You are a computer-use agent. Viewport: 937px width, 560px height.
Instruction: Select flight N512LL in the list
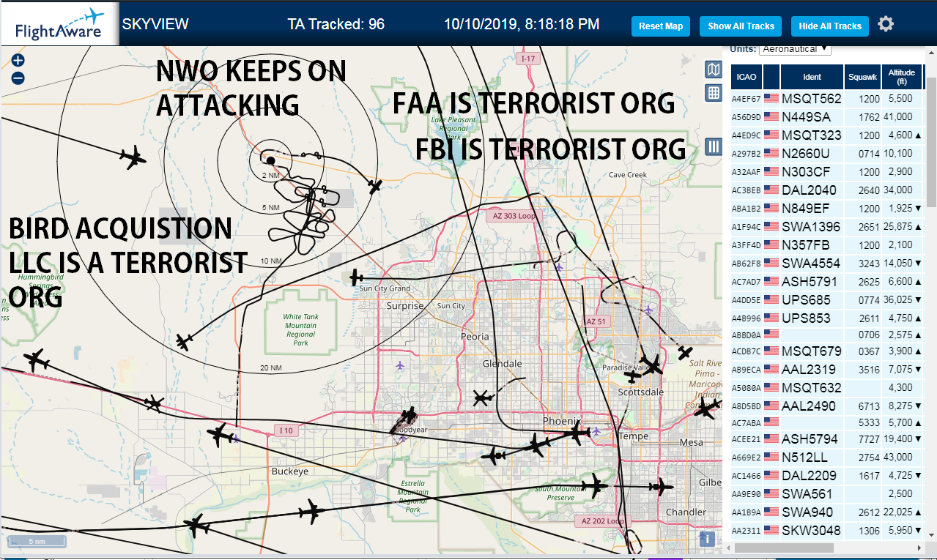(x=826, y=458)
